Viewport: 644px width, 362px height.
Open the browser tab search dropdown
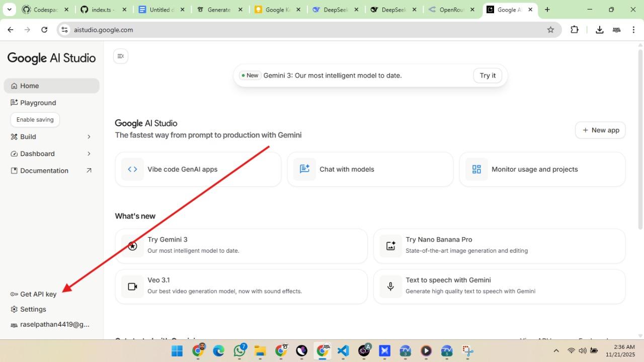pyautogui.click(x=9, y=9)
